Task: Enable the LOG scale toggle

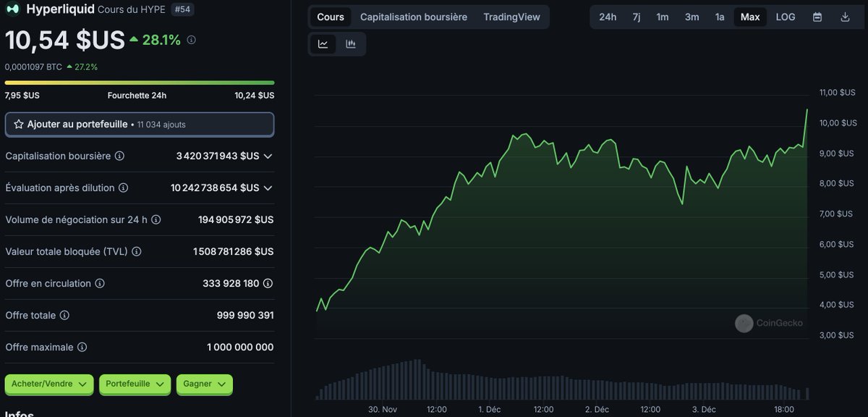Action: [785, 16]
